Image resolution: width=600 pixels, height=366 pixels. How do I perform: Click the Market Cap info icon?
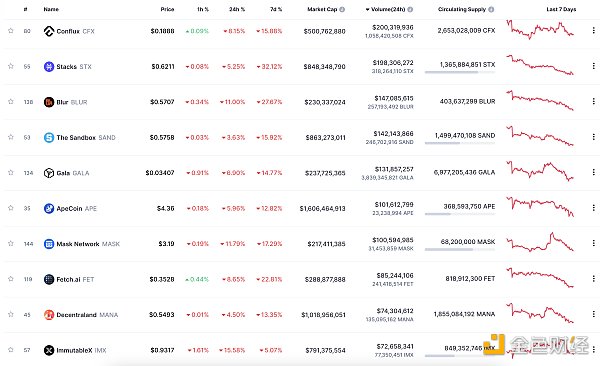[342, 9]
